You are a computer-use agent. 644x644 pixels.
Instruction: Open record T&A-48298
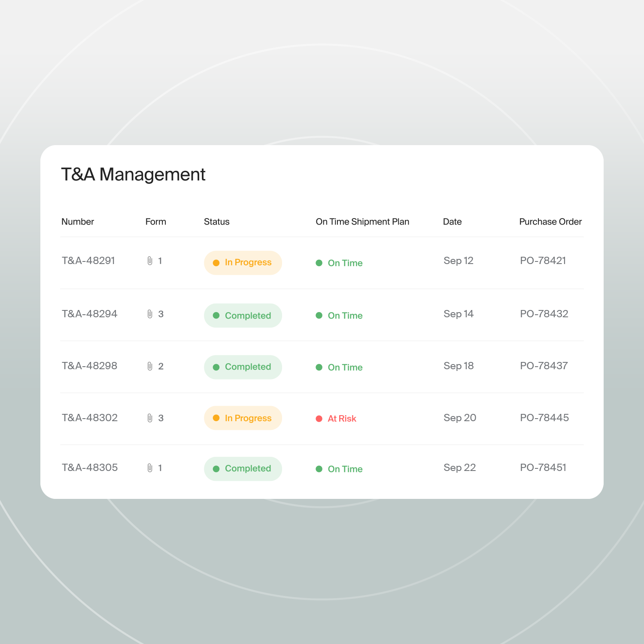(90, 366)
